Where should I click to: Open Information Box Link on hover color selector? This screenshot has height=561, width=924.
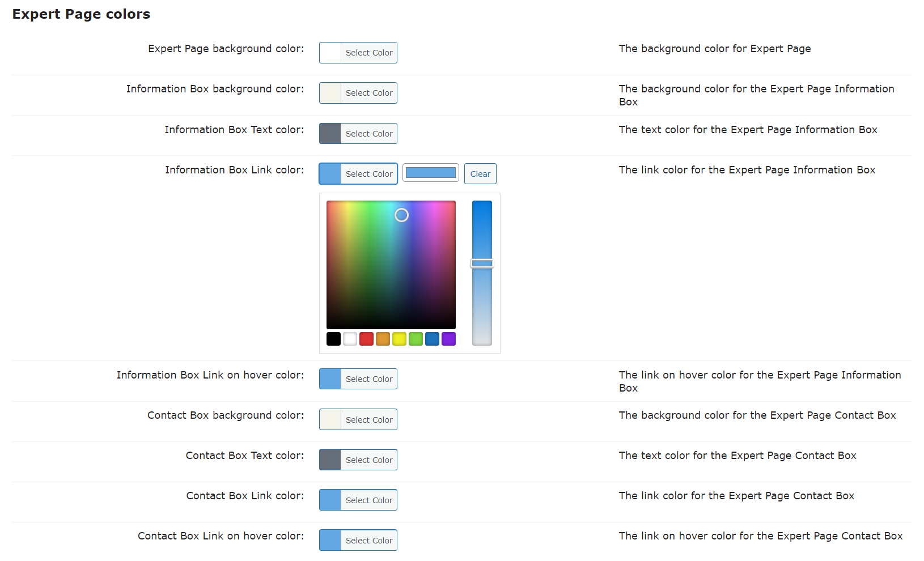358,379
